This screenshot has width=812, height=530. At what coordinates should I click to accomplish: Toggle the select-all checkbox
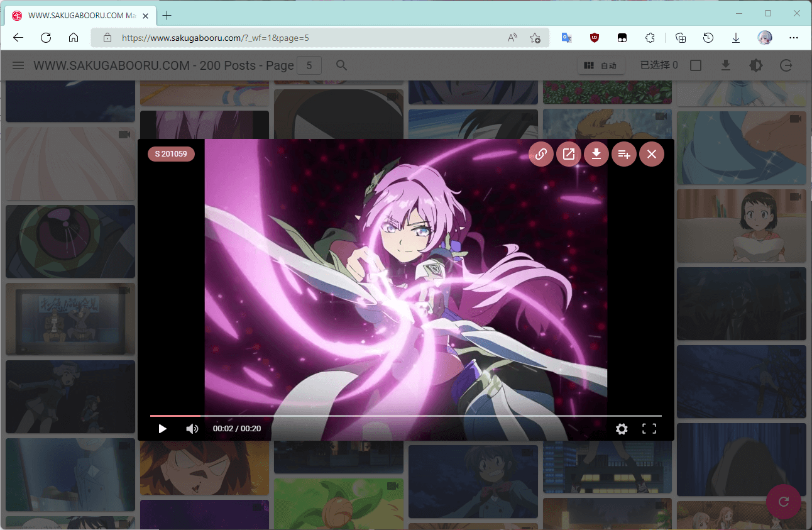click(696, 65)
